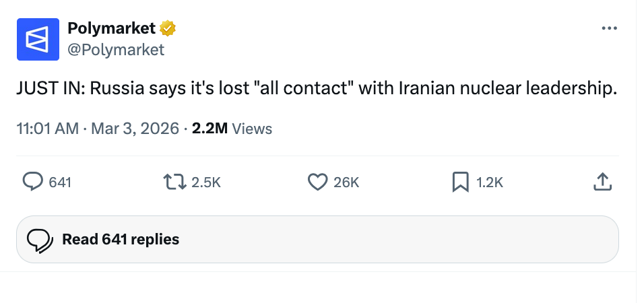Click the reply speech bubble icon
Image resolution: width=644 pixels, height=303 pixels.
tap(33, 181)
